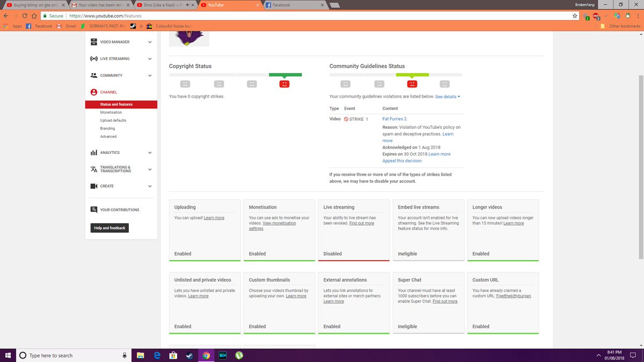Expand the Video Manager chevron
644x362 pixels.
[150, 42]
